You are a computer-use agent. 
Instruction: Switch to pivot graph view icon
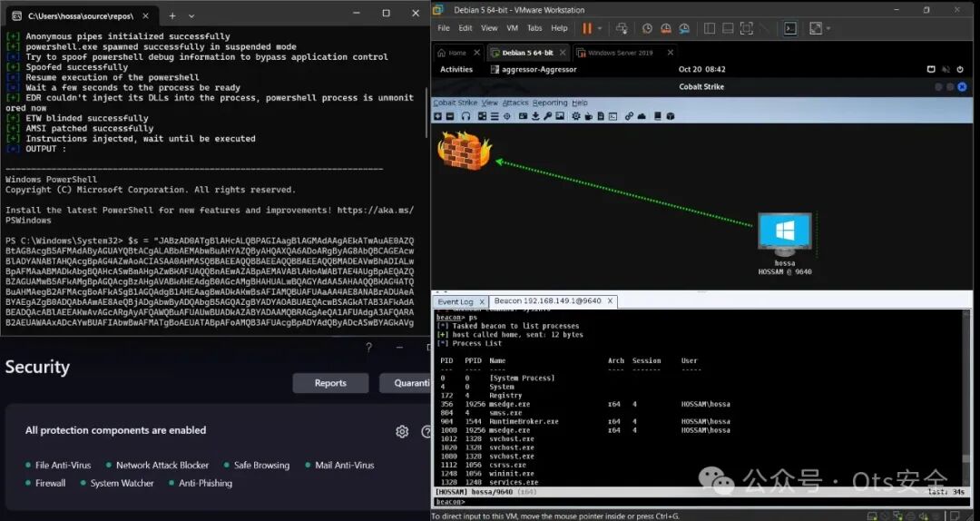482,116
